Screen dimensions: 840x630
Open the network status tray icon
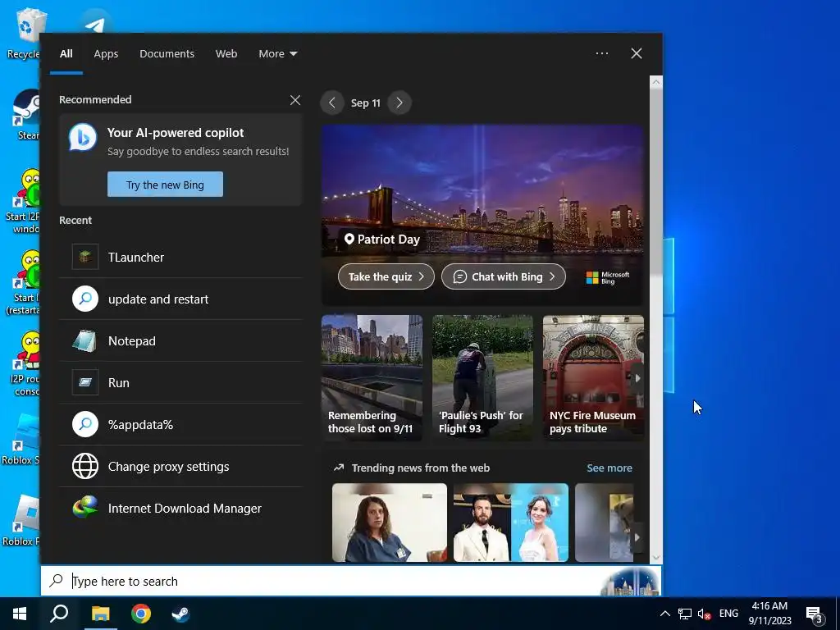[x=685, y=614]
